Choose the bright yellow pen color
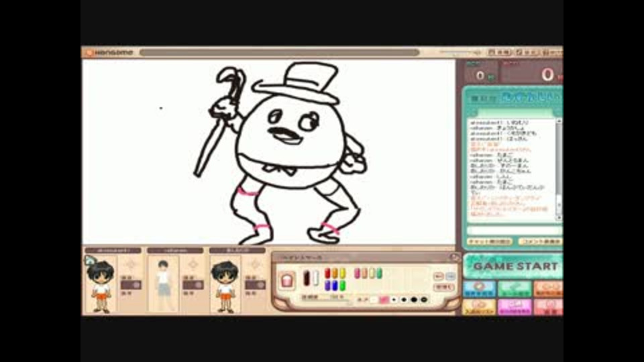The image size is (644, 362). [x=342, y=274]
